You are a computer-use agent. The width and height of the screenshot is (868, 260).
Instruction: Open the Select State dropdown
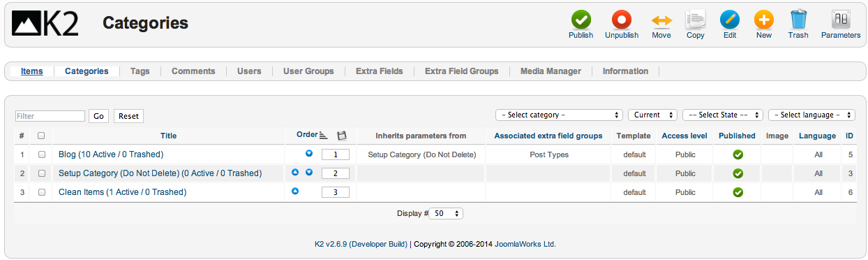tap(722, 115)
